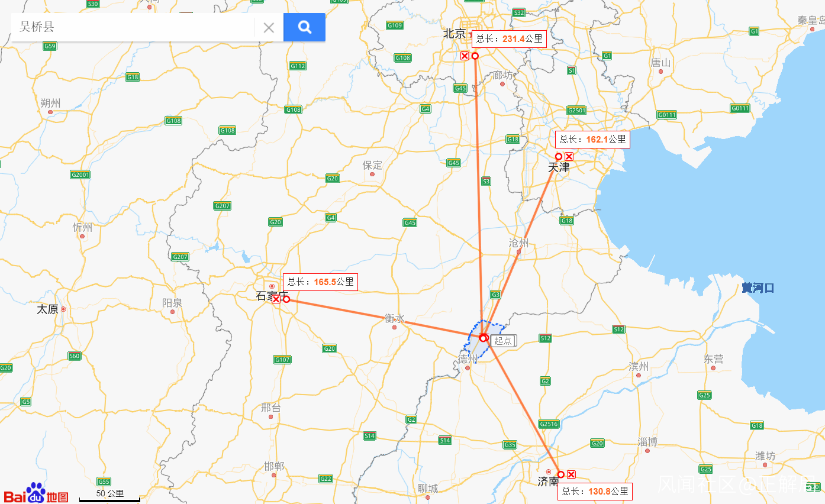The width and height of the screenshot is (825, 504).
Task: Click the search field containing 吴桥县
Action: click(x=133, y=27)
